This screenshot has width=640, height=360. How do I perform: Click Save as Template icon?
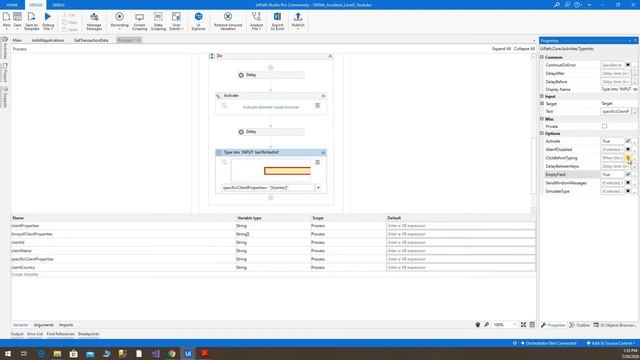(31, 17)
